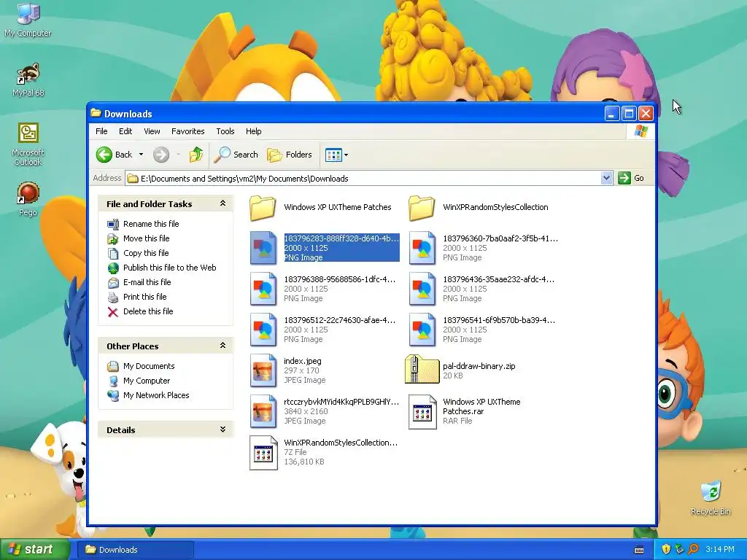Open the Views dropdown button

(x=336, y=155)
